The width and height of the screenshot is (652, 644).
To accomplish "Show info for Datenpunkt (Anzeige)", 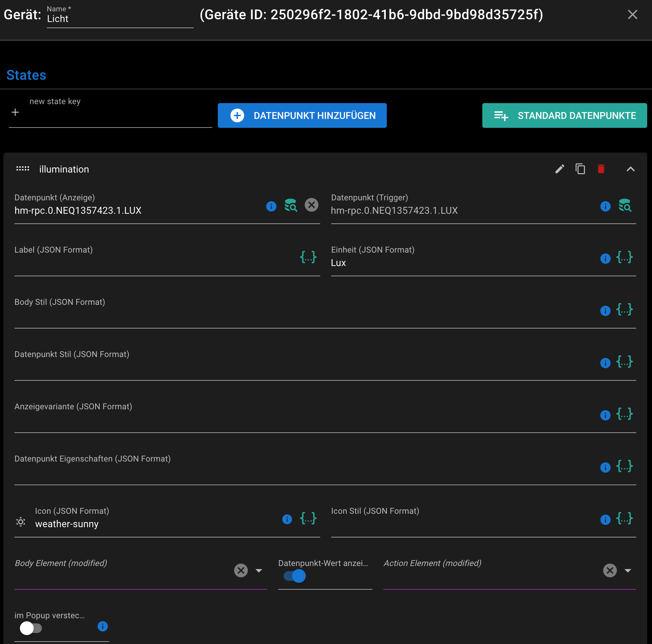I will (x=271, y=206).
